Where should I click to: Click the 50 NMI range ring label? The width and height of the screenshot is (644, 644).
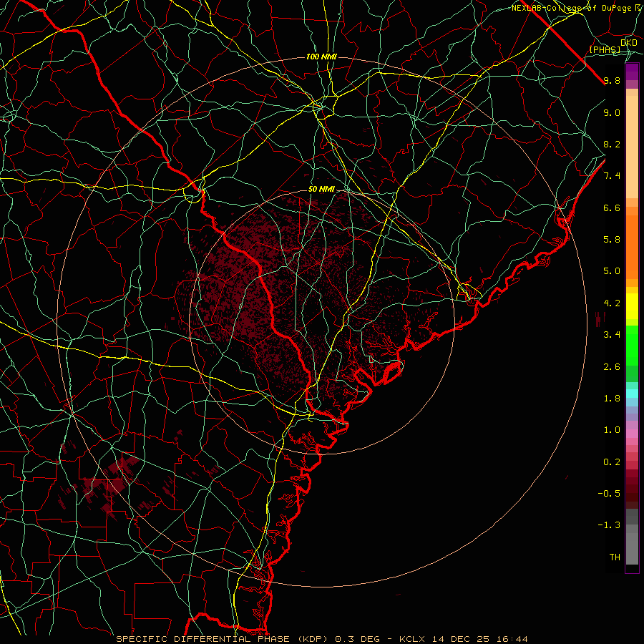coord(321,190)
